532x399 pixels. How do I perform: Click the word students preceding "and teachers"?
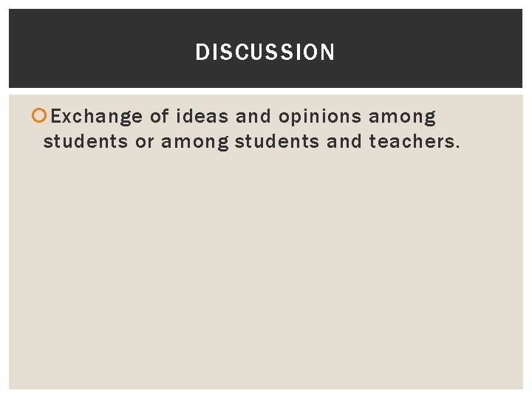[x=276, y=141]
